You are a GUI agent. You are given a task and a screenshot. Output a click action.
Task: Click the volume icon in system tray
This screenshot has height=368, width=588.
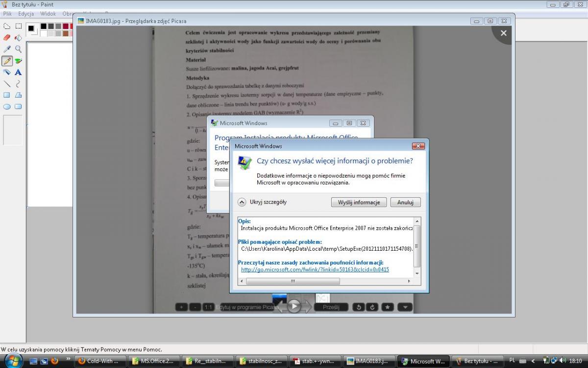point(562,361)
